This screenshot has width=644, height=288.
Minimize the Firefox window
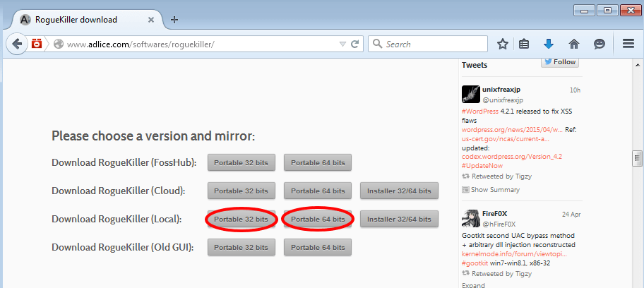pos(583,11)
